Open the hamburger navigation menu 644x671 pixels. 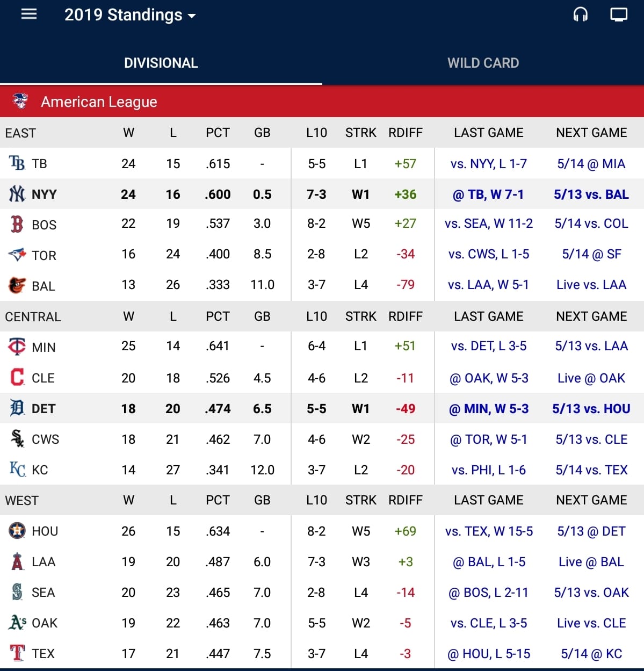coord(29,14)
